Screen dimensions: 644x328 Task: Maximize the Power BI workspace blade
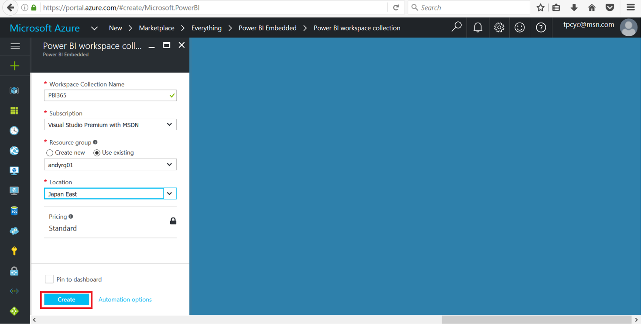point(167,45)
